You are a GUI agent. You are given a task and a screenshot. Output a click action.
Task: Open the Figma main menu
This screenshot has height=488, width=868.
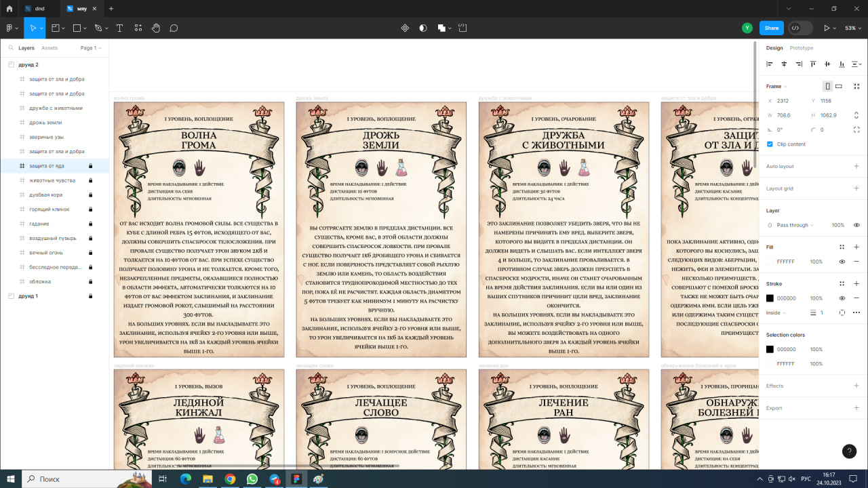click(x=11, y=28)
